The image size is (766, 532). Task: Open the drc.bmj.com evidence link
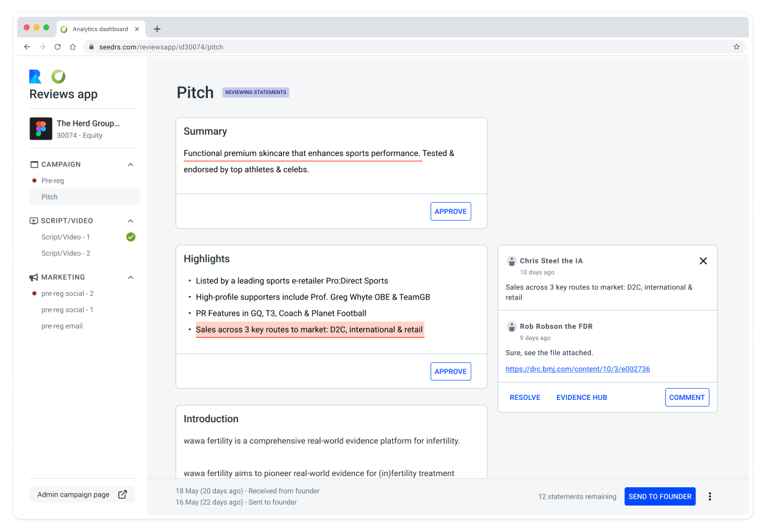click(578, 369)
